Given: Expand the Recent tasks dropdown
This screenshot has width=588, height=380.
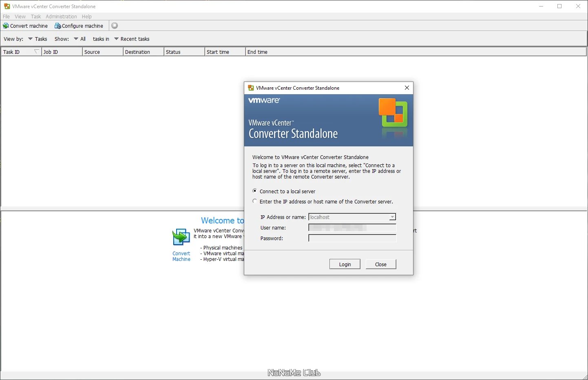Looking at the screenshot, I should 132,39.
